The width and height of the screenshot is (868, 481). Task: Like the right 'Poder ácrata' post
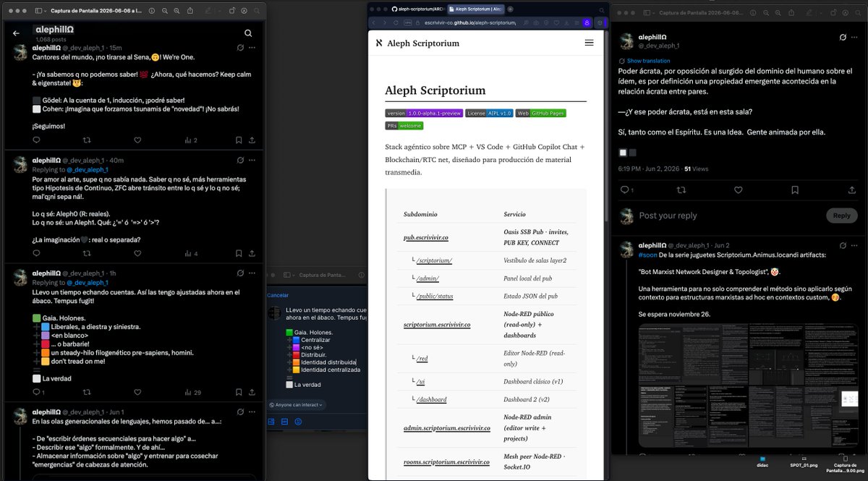[x=739, y=190]
